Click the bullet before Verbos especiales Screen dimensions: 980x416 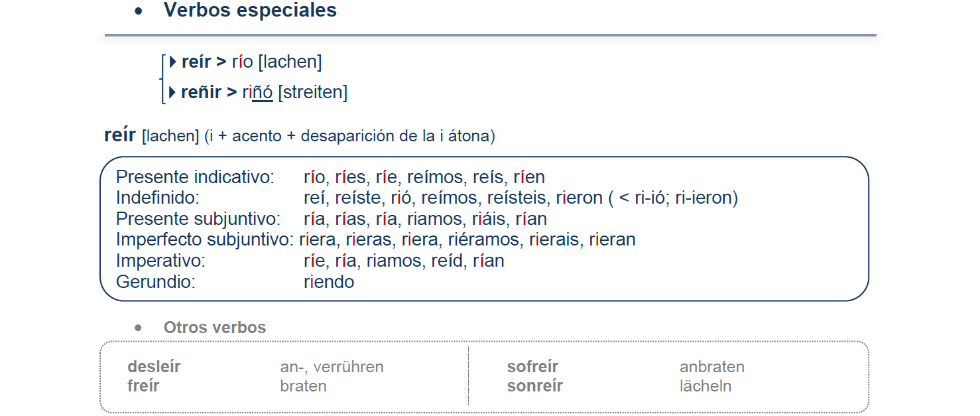point(139,11)
